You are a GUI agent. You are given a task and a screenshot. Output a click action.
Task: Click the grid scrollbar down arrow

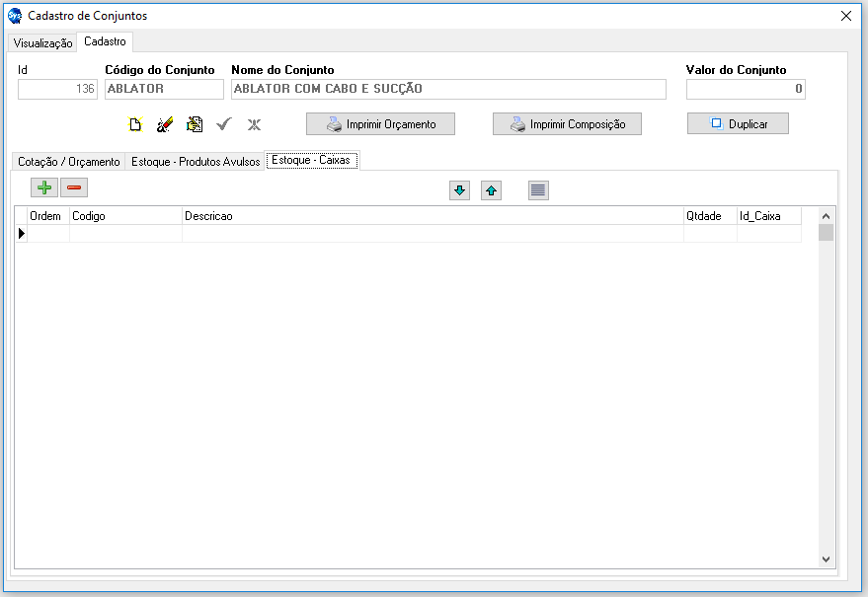pos(827,559)
